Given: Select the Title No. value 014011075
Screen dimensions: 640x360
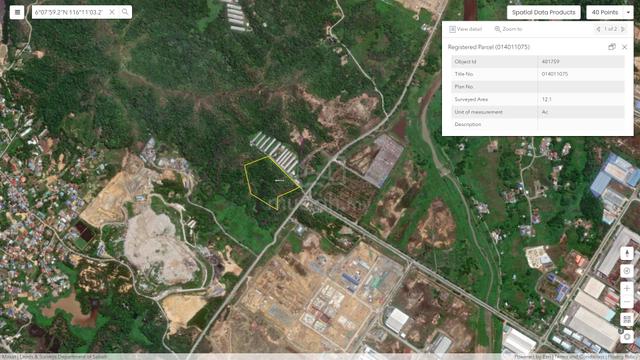Looking at the screenshot, I should [x=554, y=74].
